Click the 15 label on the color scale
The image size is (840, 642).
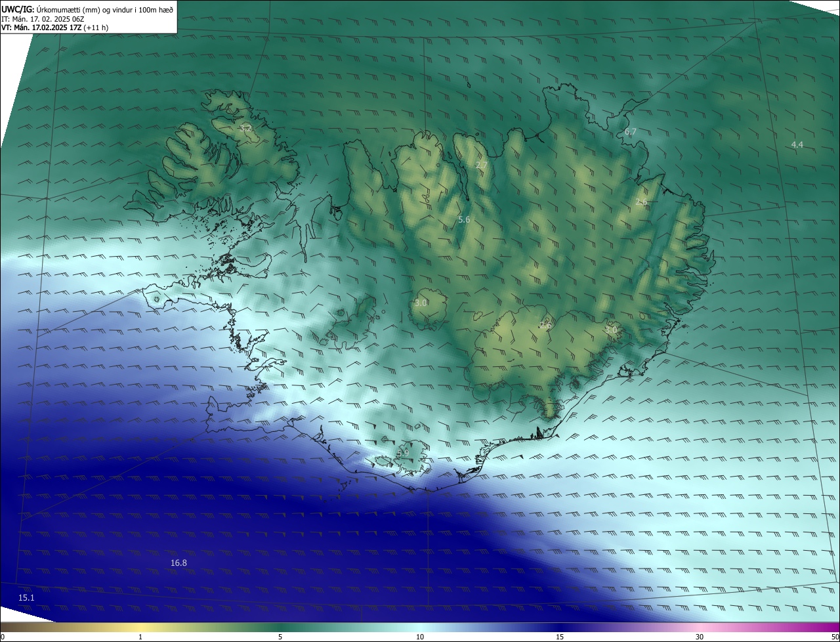(560, 637)
